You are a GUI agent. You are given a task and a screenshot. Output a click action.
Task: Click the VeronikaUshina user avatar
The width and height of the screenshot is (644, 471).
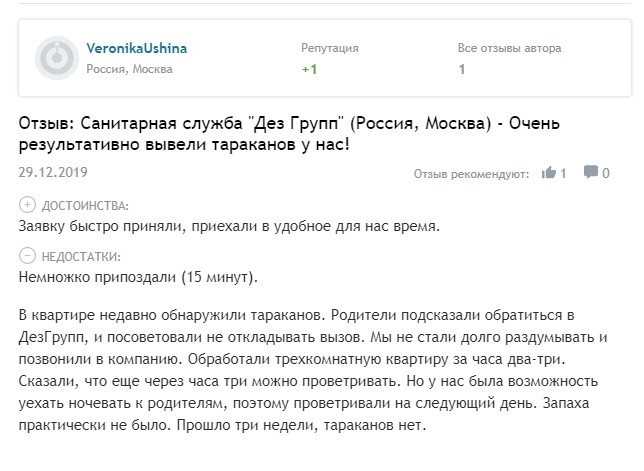point(56,58)
